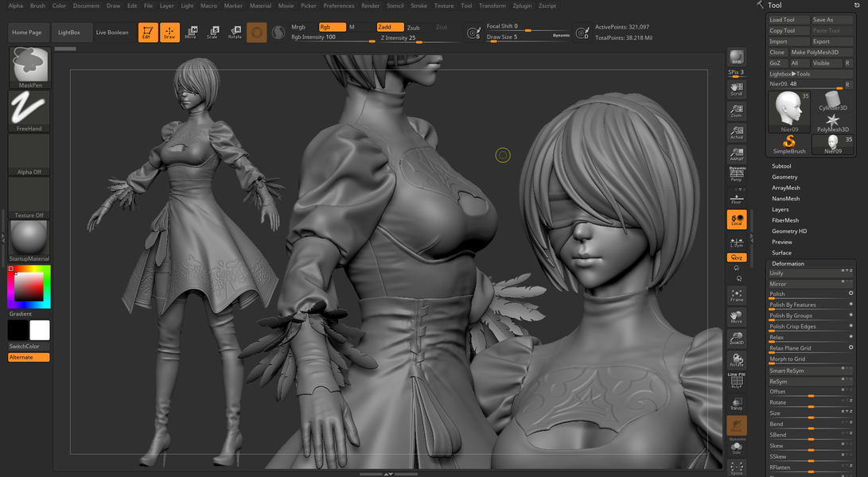Select the SimpleBrush tool
Image resolution: width=868 pixels, height=477 pixels.
coord(789,145)
